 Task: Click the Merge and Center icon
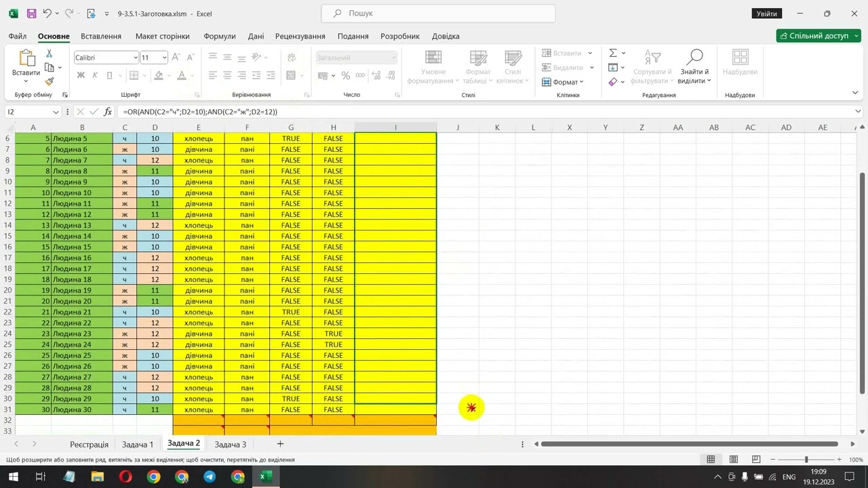pyautogui.click(x=292, y=75)
